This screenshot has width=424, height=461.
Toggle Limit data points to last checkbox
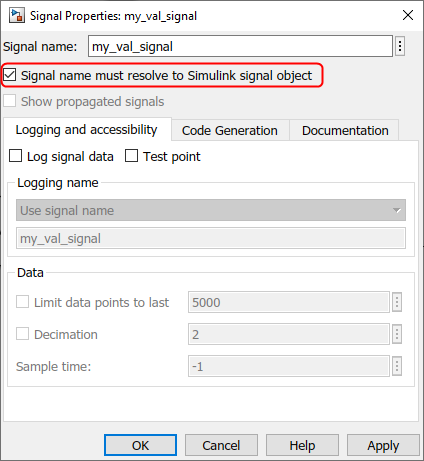pyautogui.click(x=23, y=302)
